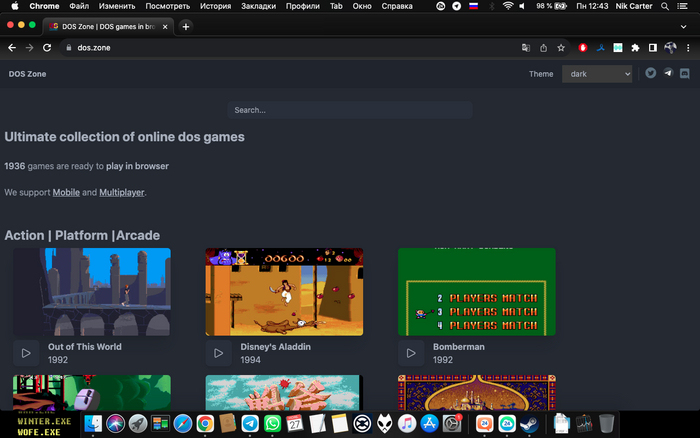Open WhatsApp from the Dock
The image size is (700, 438).
click(x=272, y=423)
